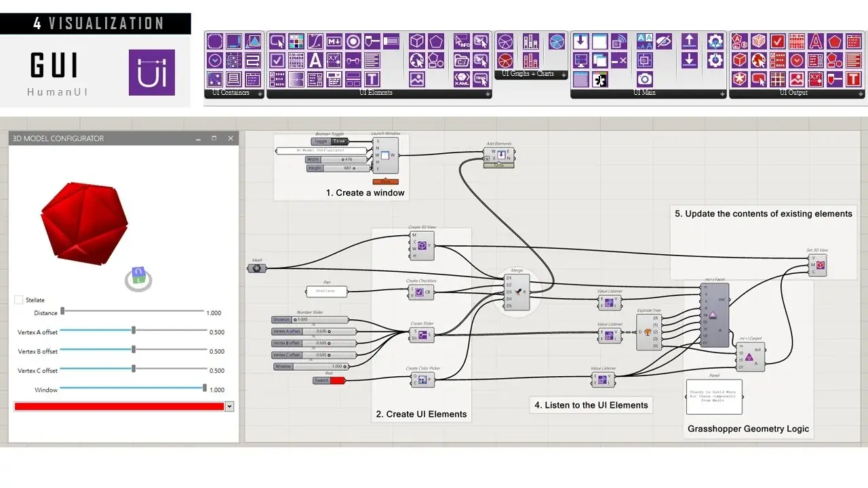Open the red color picker dropdown arrow
868x488 pixels.
click(229, 407)
